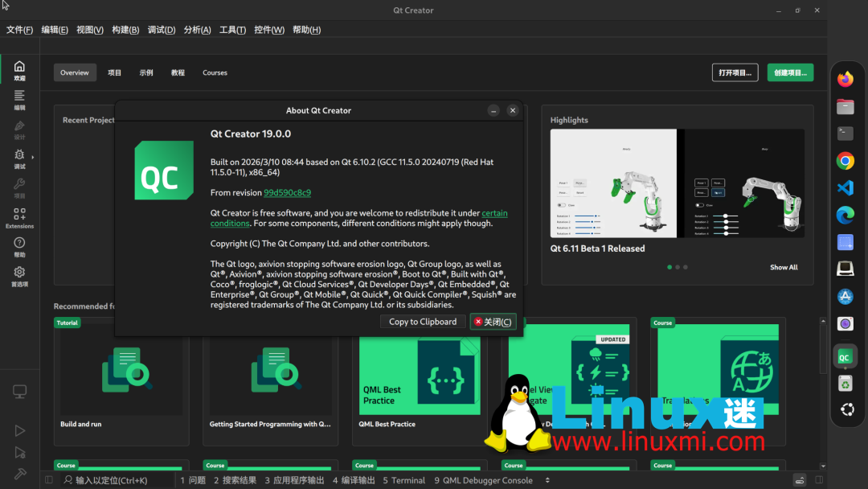Open the 1 问题 output pane

(x=193, y=480)
